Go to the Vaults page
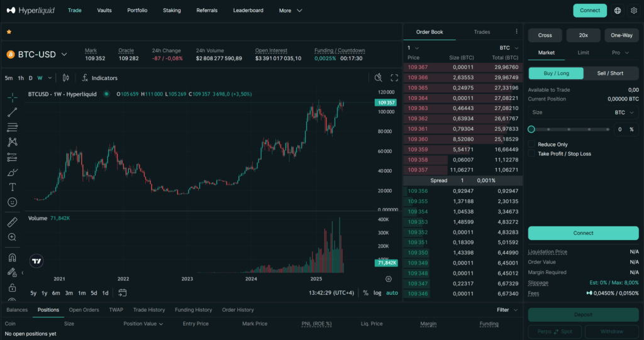This screenshot has width=644, height=340. 104,11
